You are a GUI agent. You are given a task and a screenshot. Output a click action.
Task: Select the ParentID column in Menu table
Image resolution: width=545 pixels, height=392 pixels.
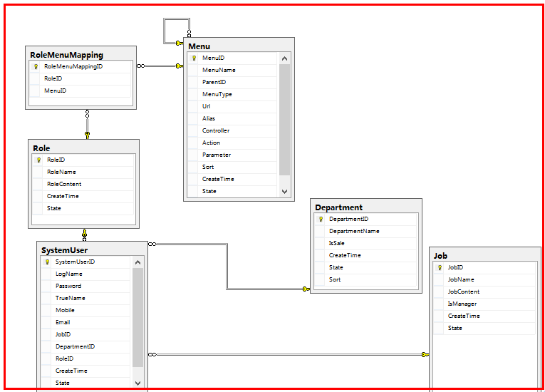pos(217,83)
